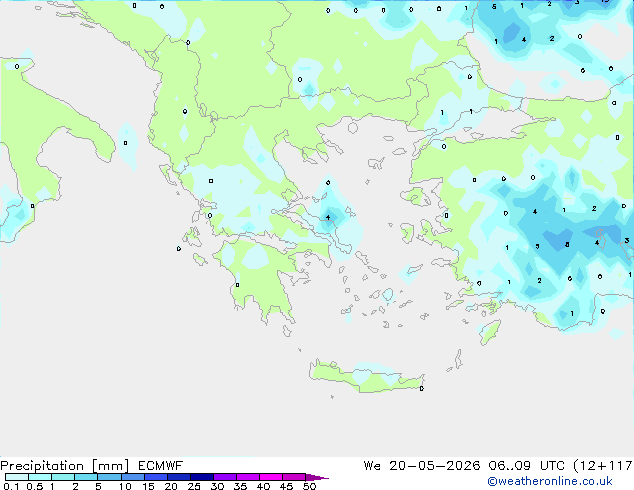This screenshot has width=634, height=490.
Task: Click the 0 value at Crete's eastern tip
Action: point(421,389)
